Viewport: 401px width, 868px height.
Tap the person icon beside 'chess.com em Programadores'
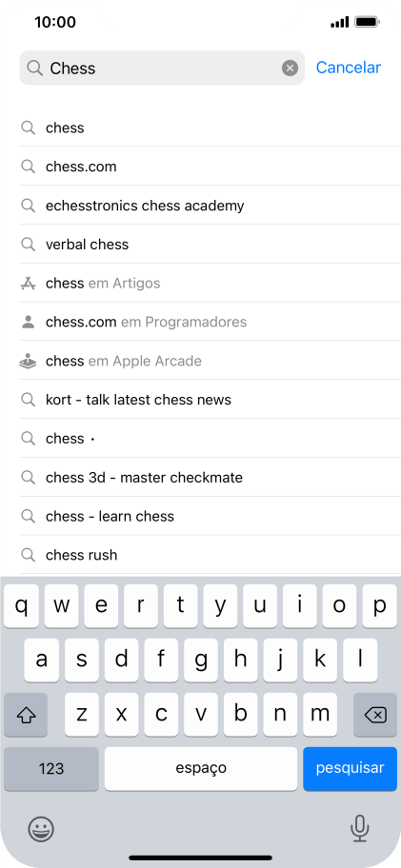[29, 323]
